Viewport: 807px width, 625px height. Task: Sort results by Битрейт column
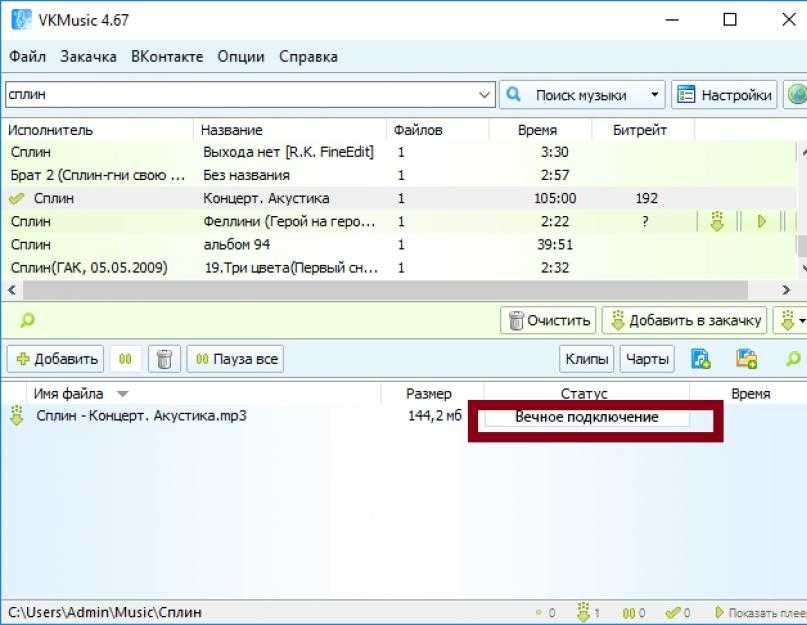pos(640,130)
